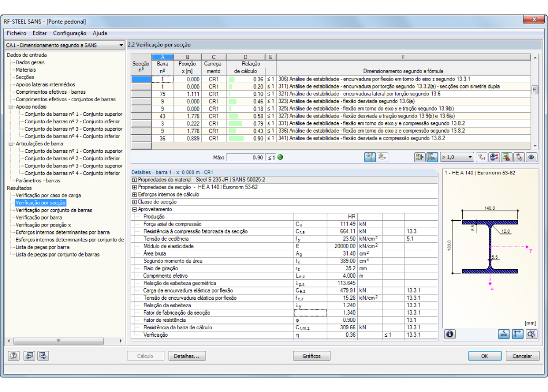Select Dados gerais in the tree
548x392 pixels.
[30, 63]
